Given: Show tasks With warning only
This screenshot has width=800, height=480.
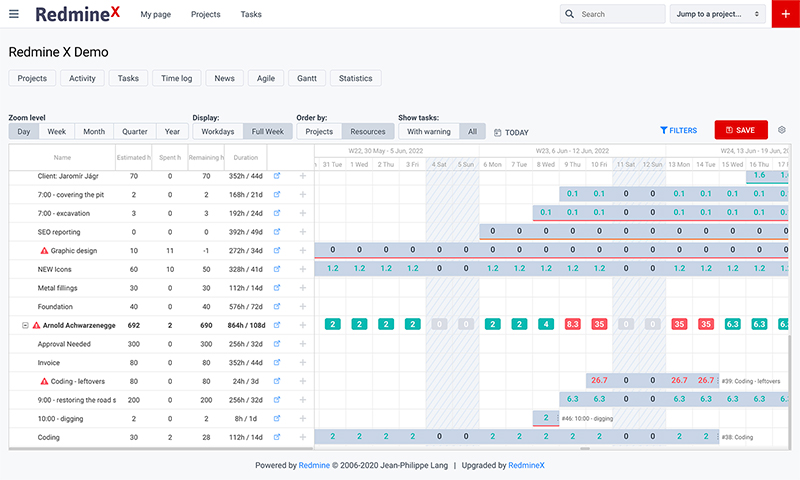Looking at the screenshot, I should click(429, 132).
